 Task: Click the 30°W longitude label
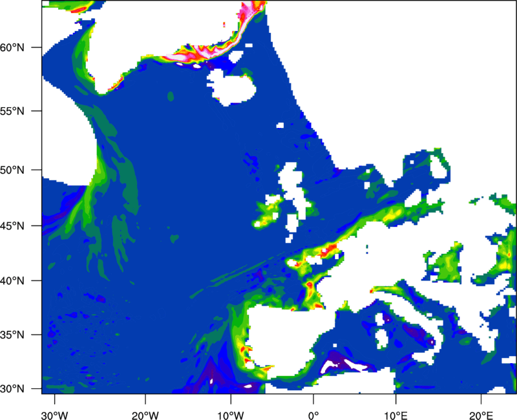click(x=55, y=415)
